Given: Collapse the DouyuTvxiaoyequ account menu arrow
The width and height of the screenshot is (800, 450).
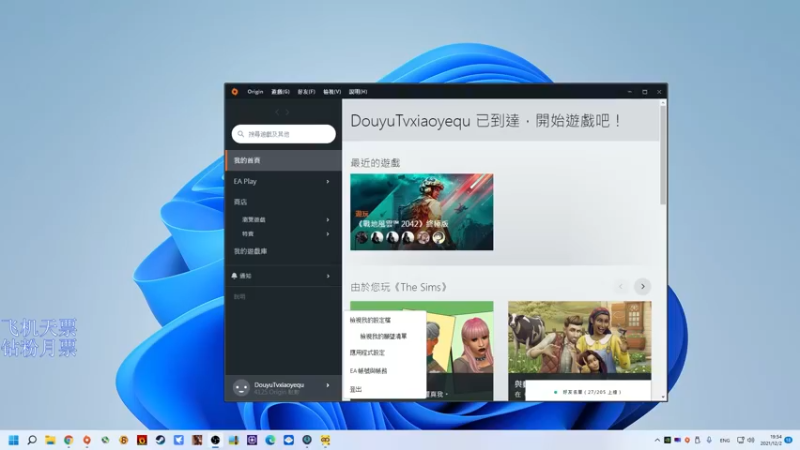Looking at the screenshot, I should pos(328,385).
